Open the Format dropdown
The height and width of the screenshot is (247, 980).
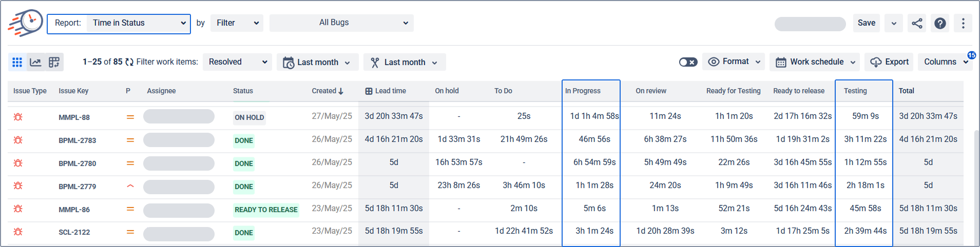(x=734, y=61)
